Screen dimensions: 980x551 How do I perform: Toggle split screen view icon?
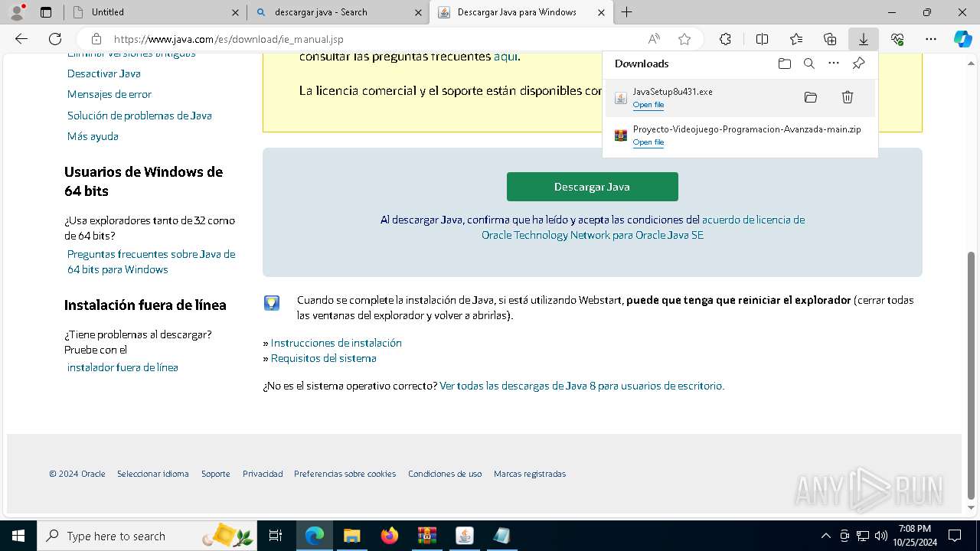point(762,39)
